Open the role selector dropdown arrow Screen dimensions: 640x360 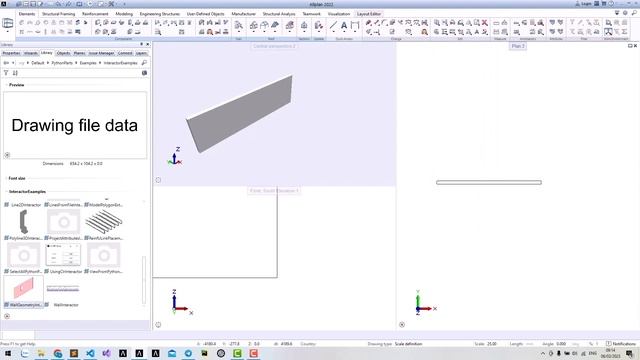point(7,31)
